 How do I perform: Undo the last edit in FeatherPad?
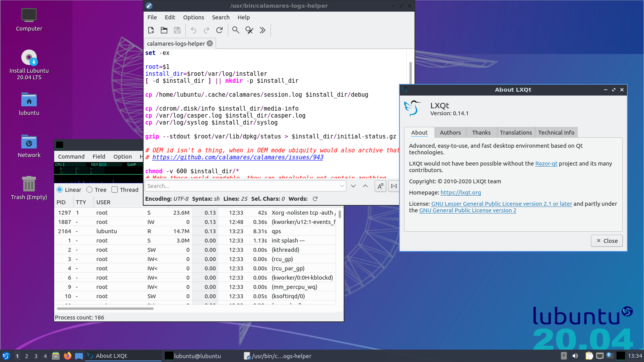[193, 30]
